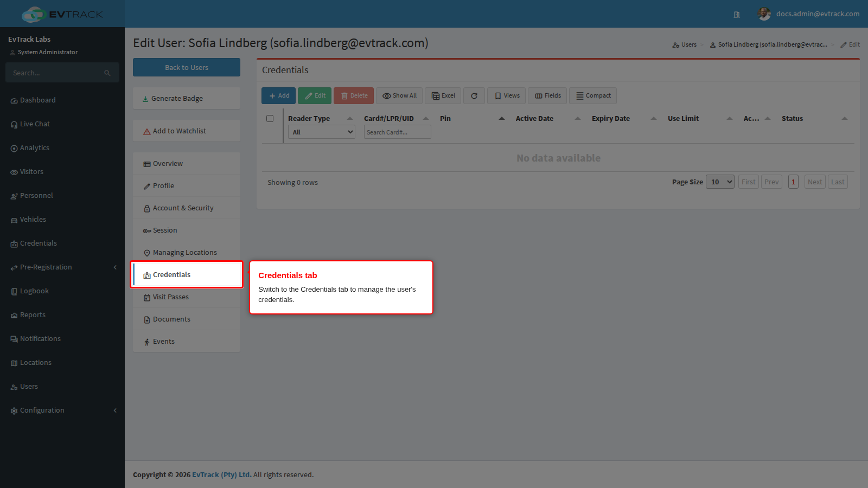This screenshot has height=488, width=868.
Task: Click the Card# search field
Action: 398,132
